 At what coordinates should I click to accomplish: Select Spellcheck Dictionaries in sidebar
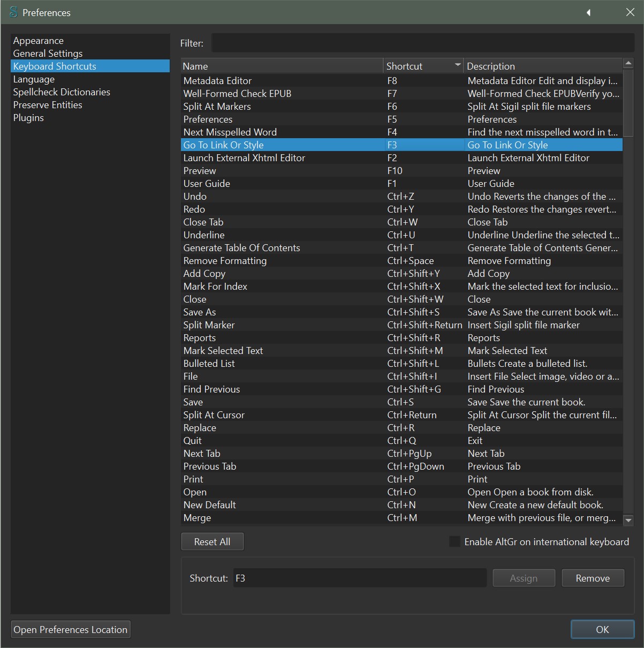click(x=62, y=92)
